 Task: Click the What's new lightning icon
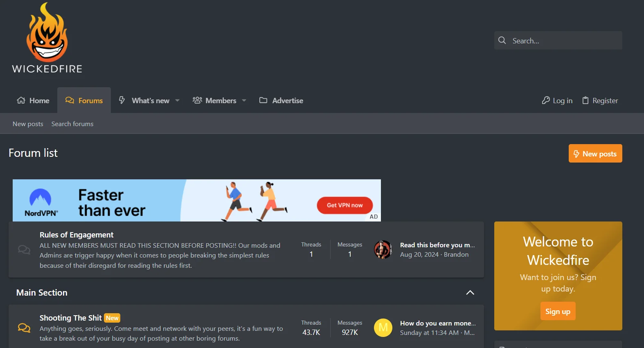click(x=122, y=100)
